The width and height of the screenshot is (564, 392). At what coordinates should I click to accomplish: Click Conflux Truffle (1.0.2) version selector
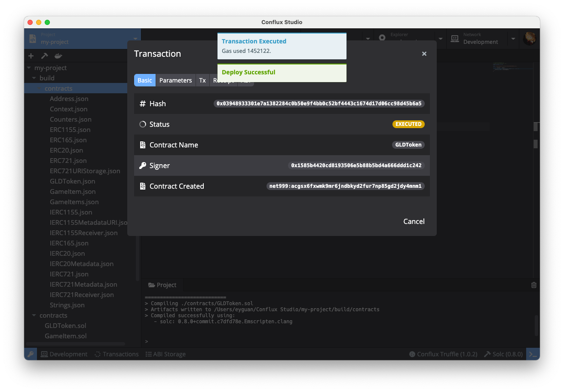tap(443, 354)
